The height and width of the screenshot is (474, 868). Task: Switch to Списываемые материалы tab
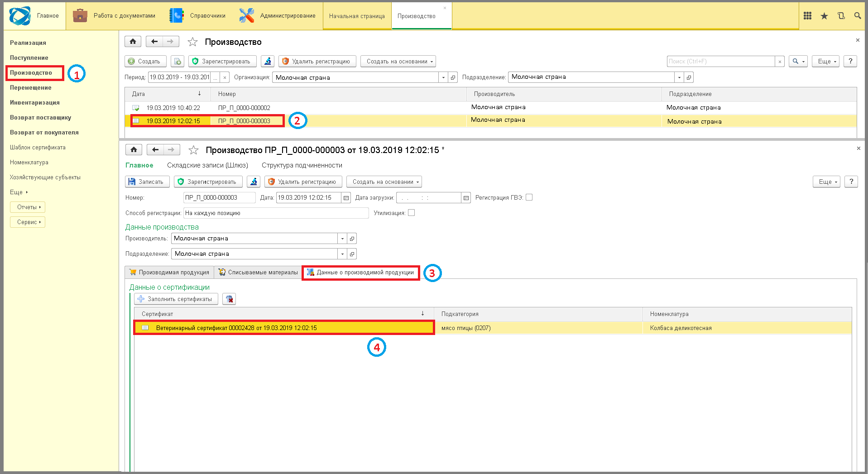click(x=258, y=273)
